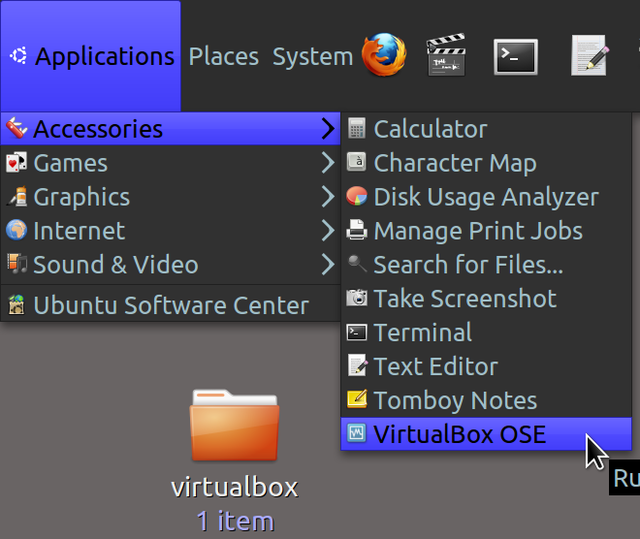Screen dimensions: 640x539
Task: Launch VirtualBox OSE entry
Action: 486,433
